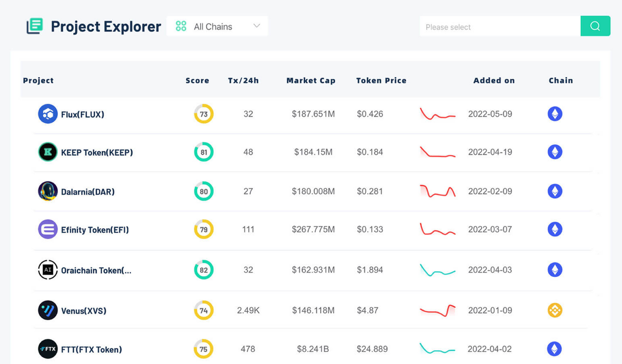Click the $8.241B market cap value
The width and height of the screenshot is (622, 364).
coord(313,349)
